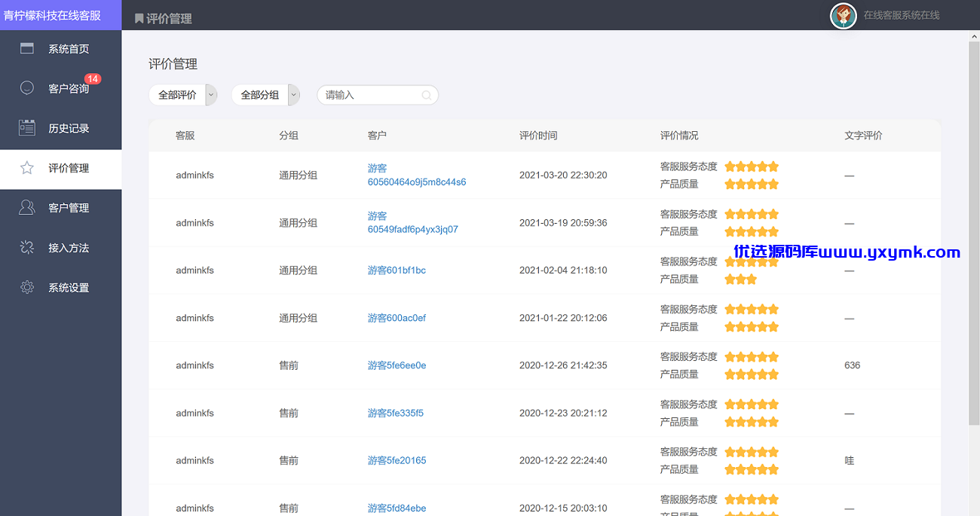Click timestamp 2021-02-04 21:18:10
This screenshot has height=516, width=980.
(563, 270)
